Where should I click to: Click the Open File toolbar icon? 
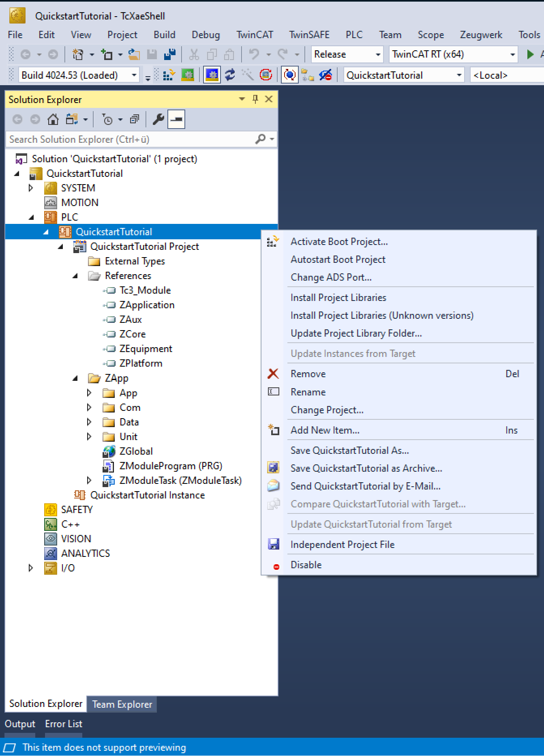coord(134,54)
